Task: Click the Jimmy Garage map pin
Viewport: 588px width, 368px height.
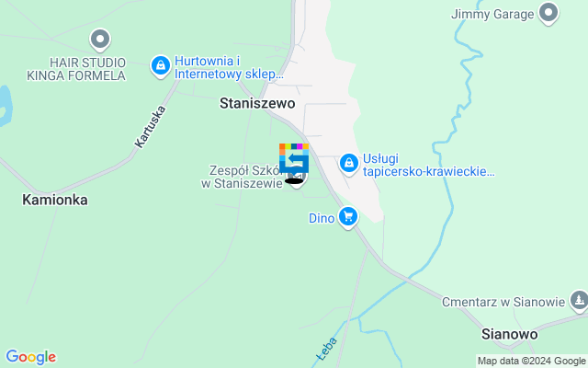Action: [x=548, y=13]
